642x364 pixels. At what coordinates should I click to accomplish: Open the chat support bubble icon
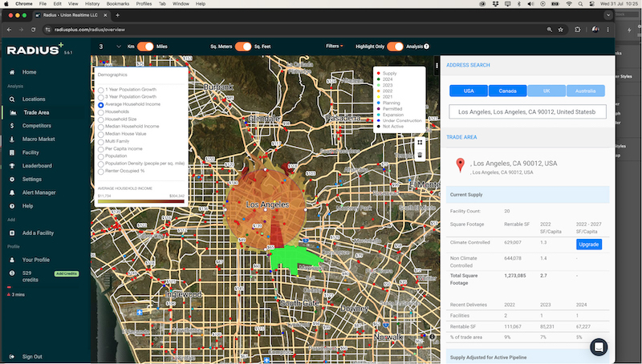click(599, 347)
